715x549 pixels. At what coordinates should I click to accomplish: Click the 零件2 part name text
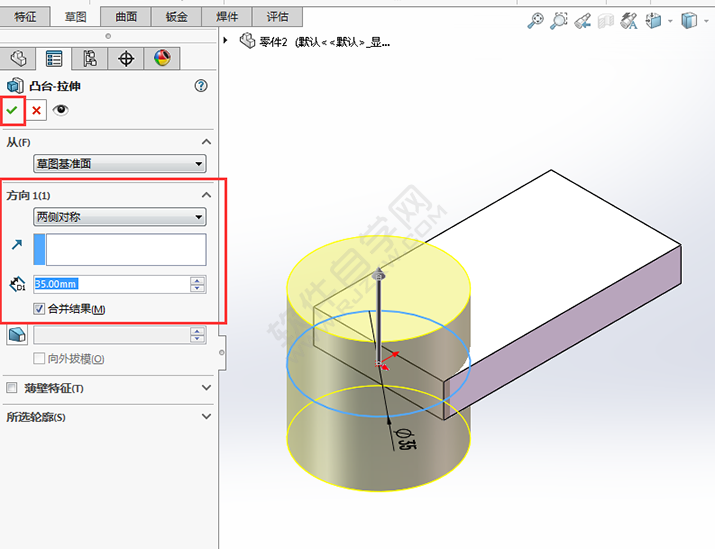(x=274, y=42)
